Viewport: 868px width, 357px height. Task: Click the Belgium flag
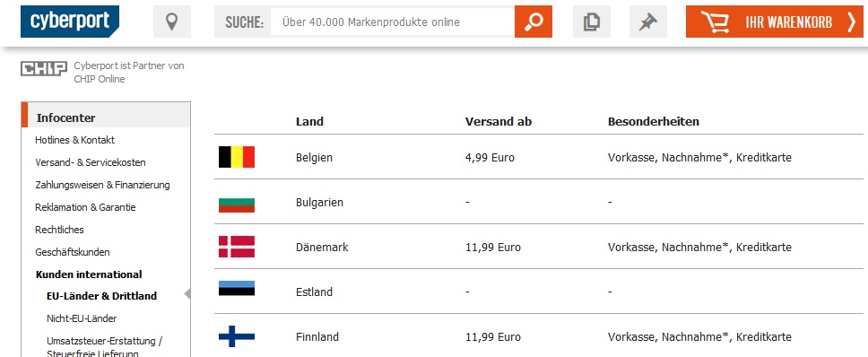tap(237, 157)
